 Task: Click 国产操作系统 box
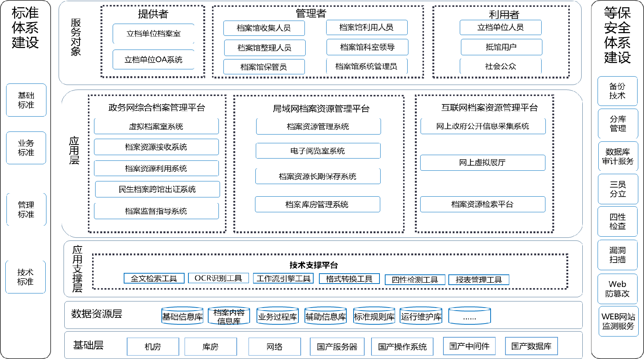403,347
